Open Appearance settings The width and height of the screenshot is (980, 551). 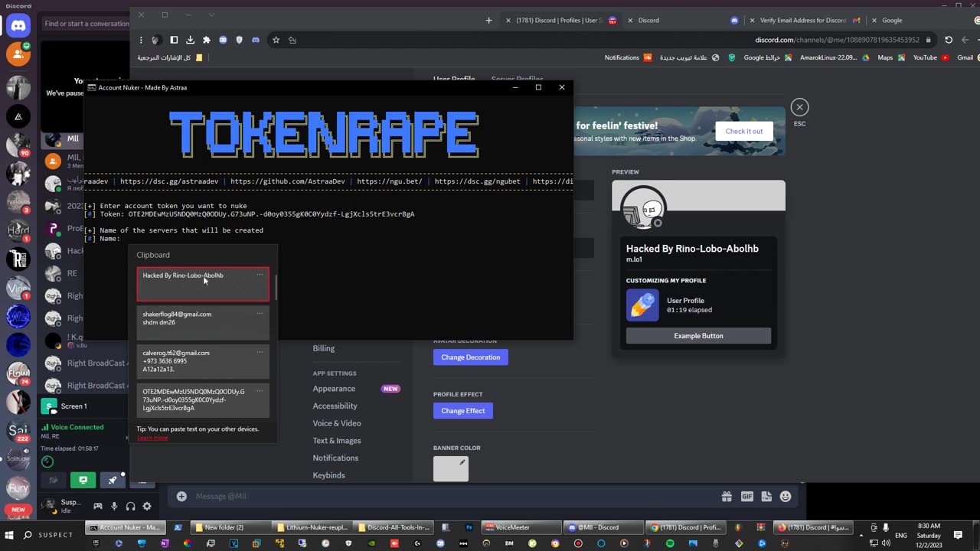(334, 389)
